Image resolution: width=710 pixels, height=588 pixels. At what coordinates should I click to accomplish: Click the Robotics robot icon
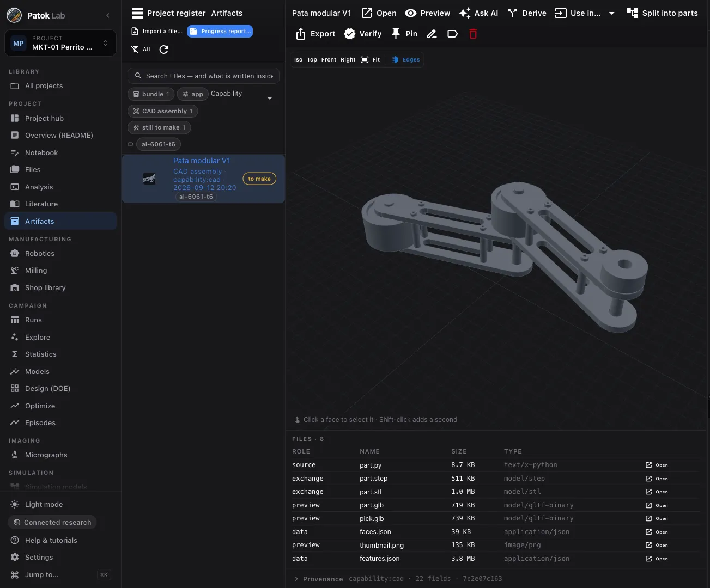point(15,254)
